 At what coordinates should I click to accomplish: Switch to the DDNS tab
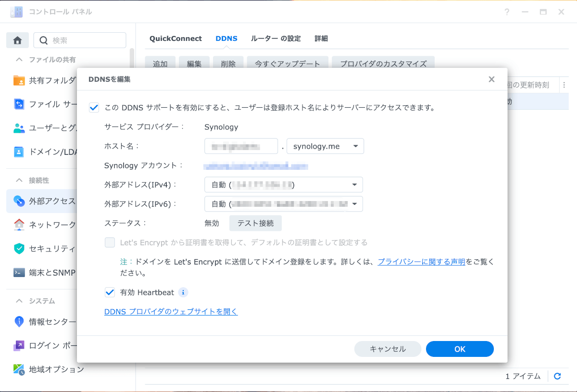226,38
